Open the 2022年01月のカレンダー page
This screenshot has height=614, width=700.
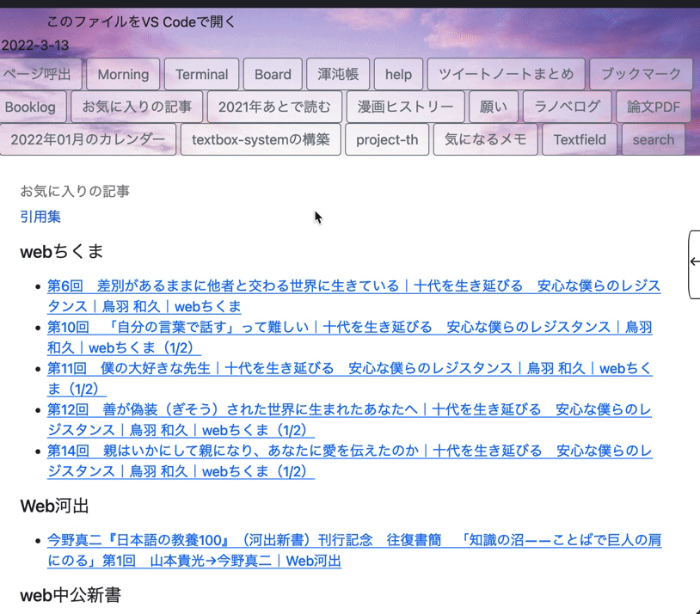tap(89, 139)
